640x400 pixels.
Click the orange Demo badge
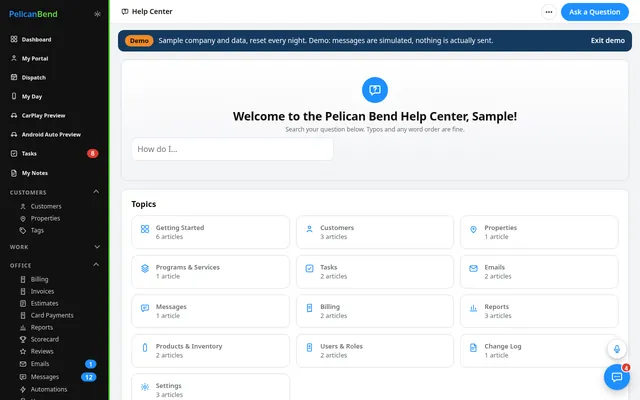tap(139, 40)
